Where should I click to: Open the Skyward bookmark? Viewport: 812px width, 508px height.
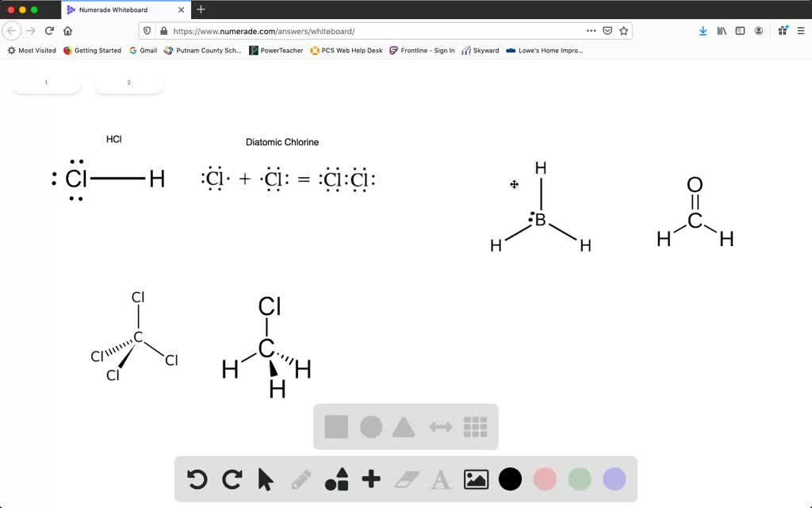click(480, 50)
